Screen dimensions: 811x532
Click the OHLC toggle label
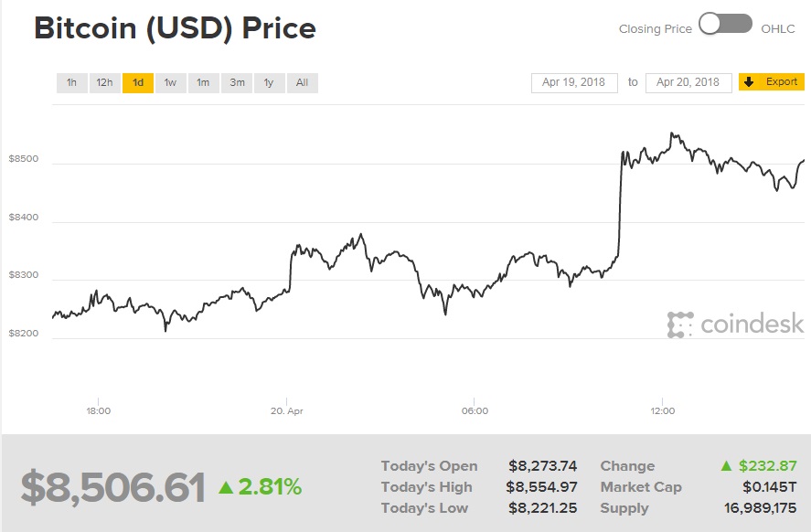tap(777, 28)
